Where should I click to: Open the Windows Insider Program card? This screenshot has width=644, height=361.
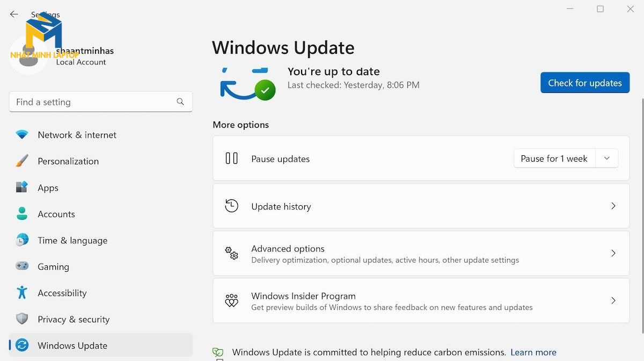[x=421, y=300]
